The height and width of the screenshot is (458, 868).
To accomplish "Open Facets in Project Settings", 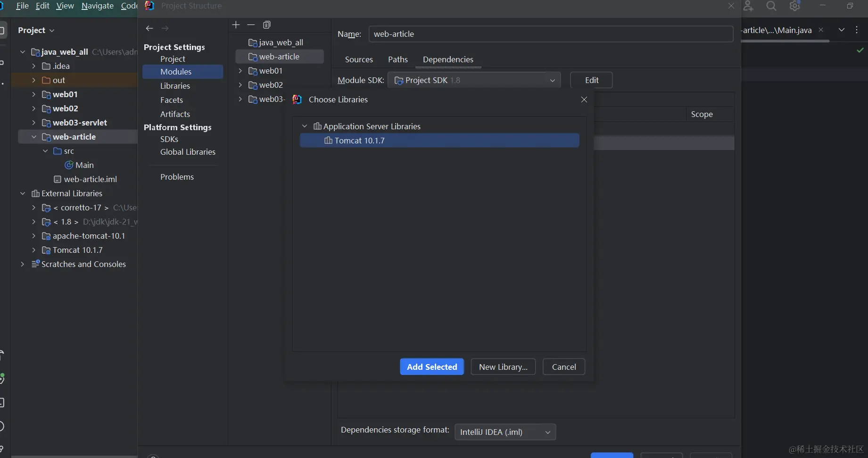I will [172, 100].
